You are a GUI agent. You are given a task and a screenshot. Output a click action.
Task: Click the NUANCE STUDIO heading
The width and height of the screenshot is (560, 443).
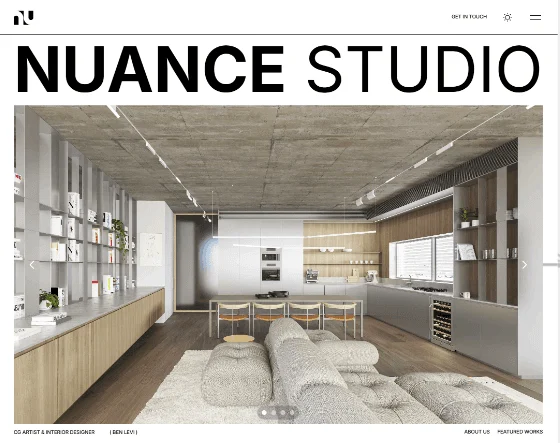[278, 69]
